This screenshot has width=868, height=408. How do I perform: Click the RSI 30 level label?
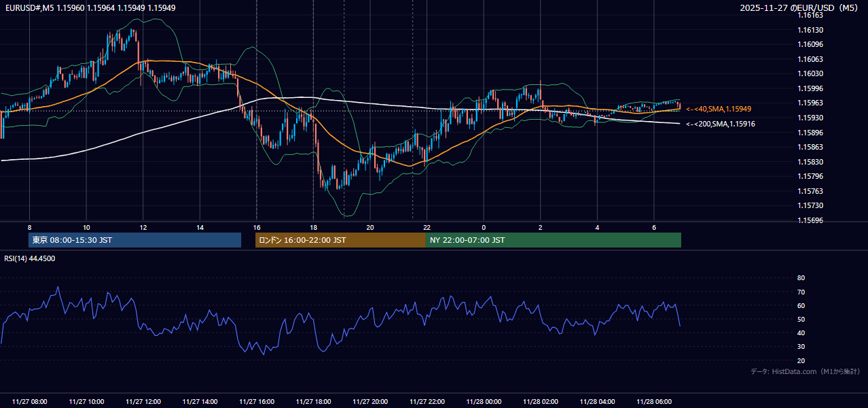pos(801,347)
